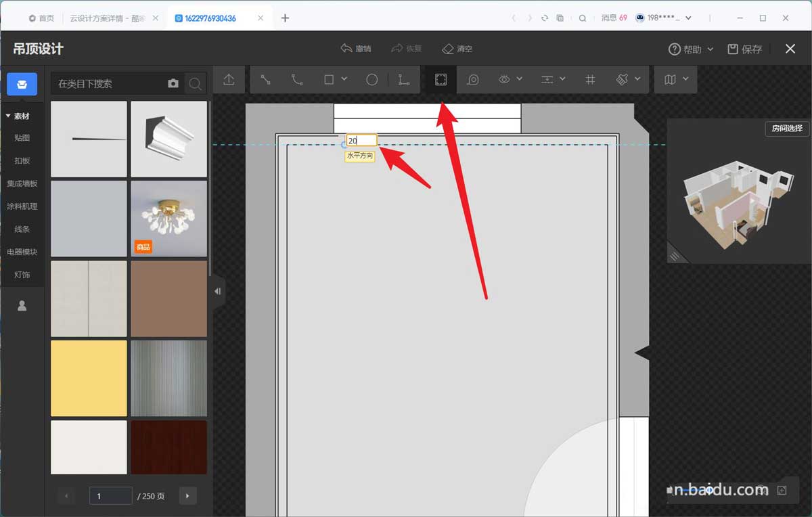Click the 房间选择 button
812x517 pixels.
(x=787, y=129)
